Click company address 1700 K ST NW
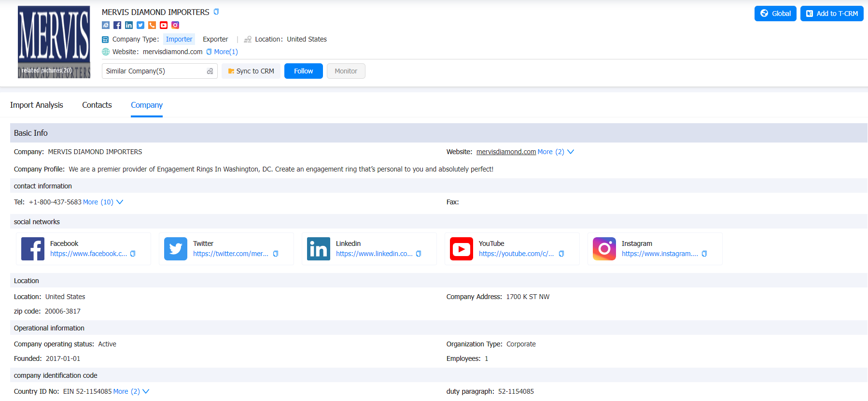This screenshot has width=868, height=401. pos(528,297)
